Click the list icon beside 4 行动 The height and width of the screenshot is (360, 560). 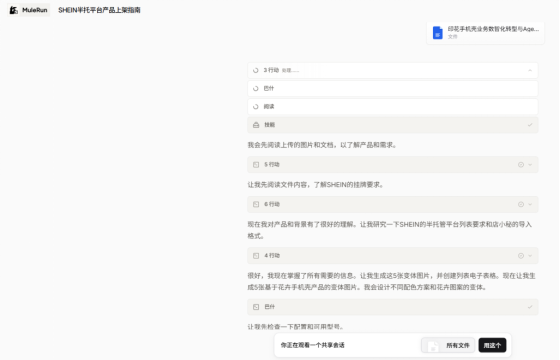tap(256, 256)
